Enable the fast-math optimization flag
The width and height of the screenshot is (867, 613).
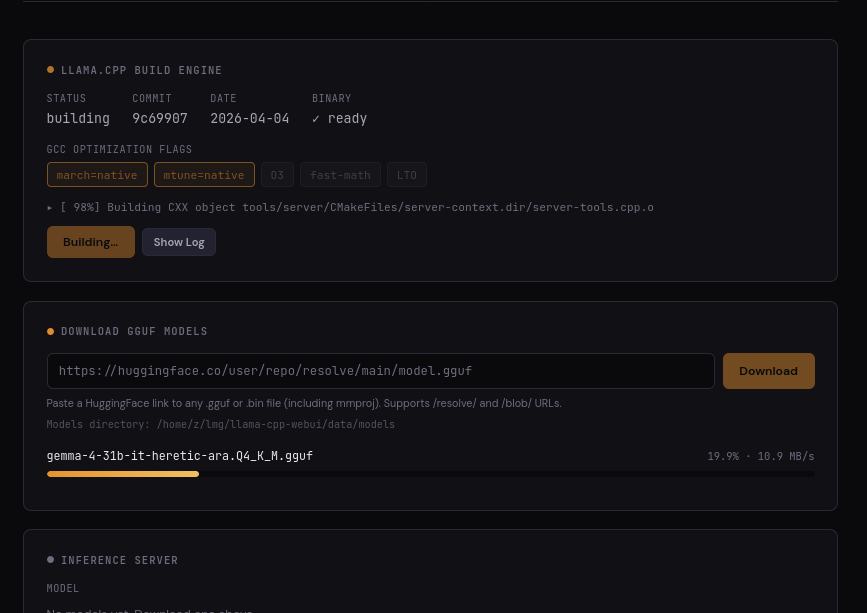[x=340, y=175]
